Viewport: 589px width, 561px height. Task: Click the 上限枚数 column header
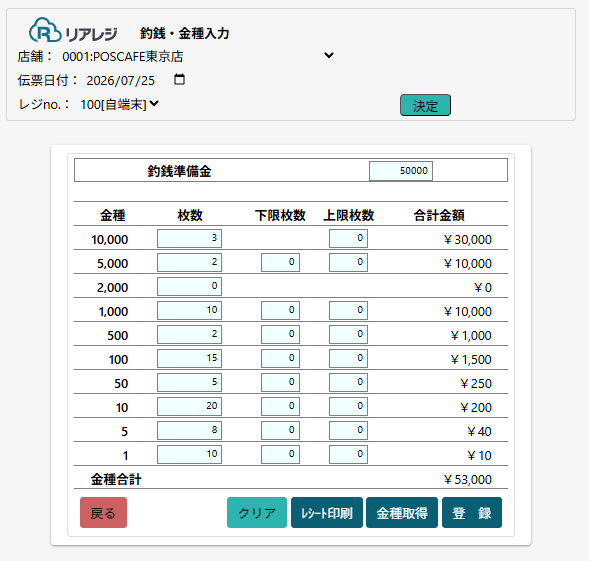349,215
